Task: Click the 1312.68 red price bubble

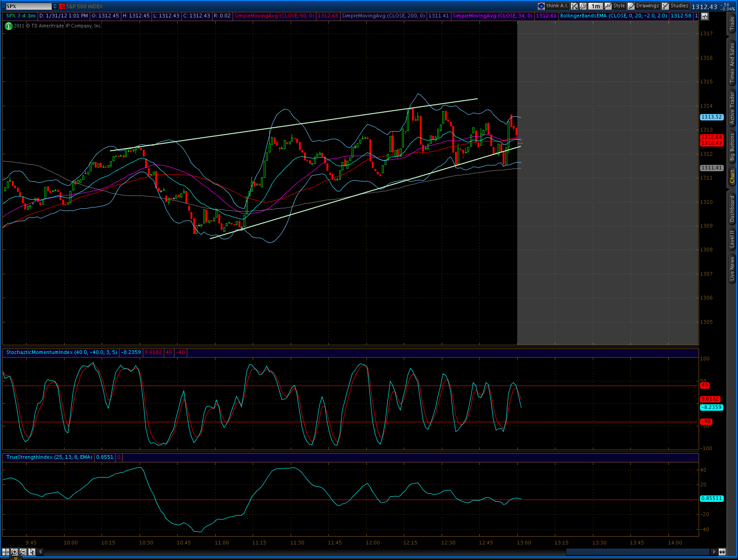Action: (x=711, y=137)
